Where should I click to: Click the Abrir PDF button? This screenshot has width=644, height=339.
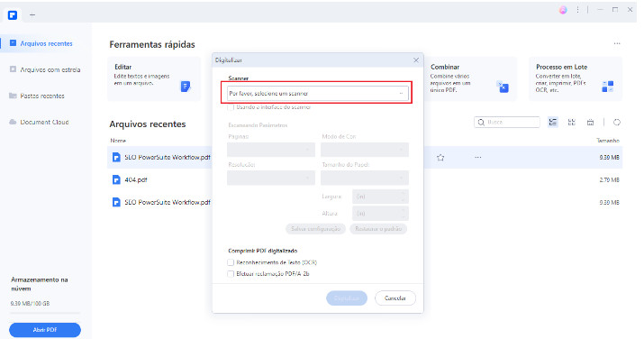(x=45, y=330)
